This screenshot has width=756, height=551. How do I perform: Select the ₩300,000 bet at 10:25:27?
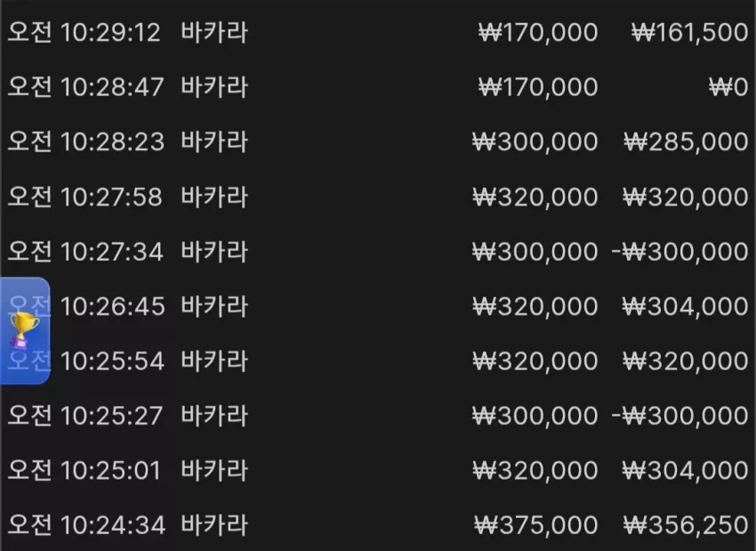(x=535, y=416)
